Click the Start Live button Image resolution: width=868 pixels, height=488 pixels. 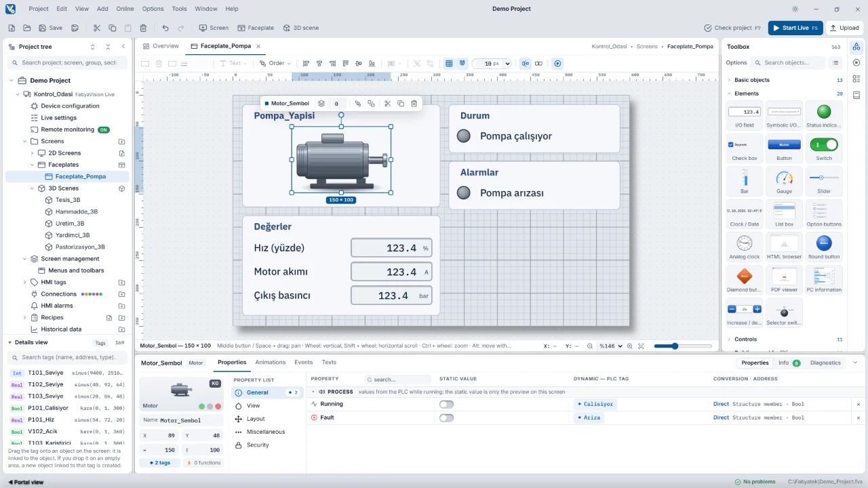tap(795, 28)
